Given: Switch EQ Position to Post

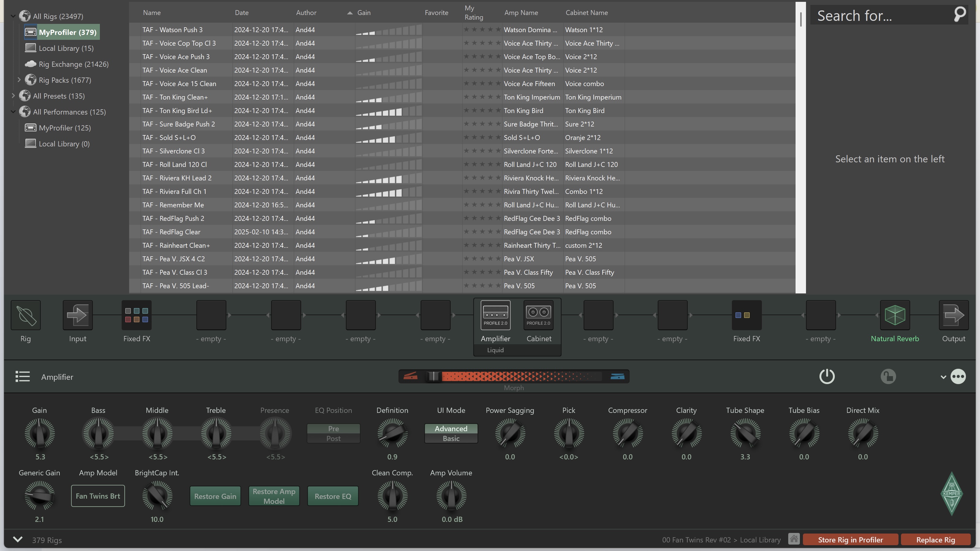Looking at the screenshot, I should [333, 439].
